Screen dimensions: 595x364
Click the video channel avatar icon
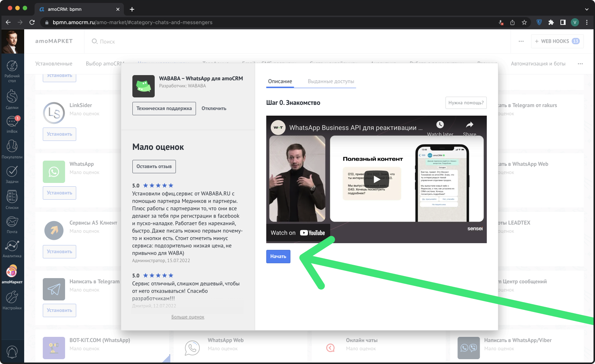[x=278, y=128]
